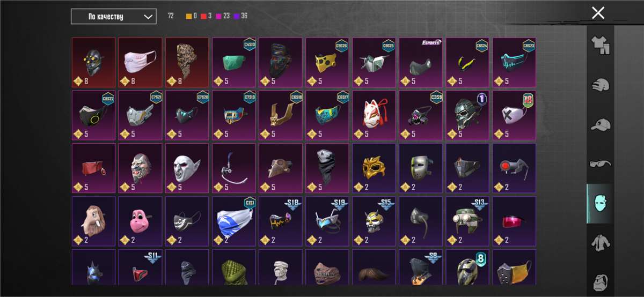Select the blue-white C1S1 mask
Screen dimensions: 644x297
point(233,221)
